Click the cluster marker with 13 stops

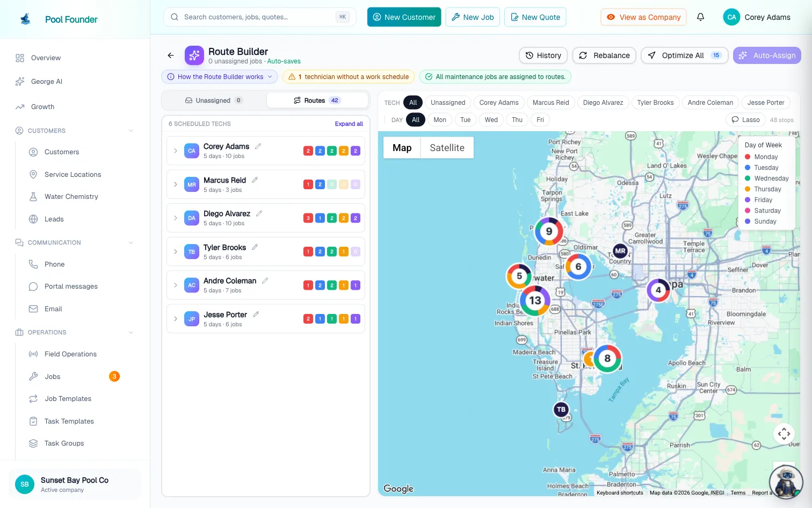coord(535,300)
